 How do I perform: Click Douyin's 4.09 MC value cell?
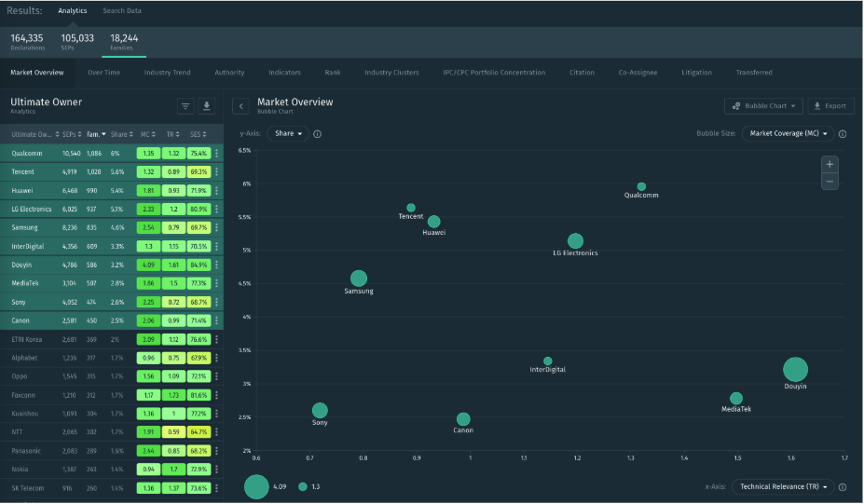[148, 265]
